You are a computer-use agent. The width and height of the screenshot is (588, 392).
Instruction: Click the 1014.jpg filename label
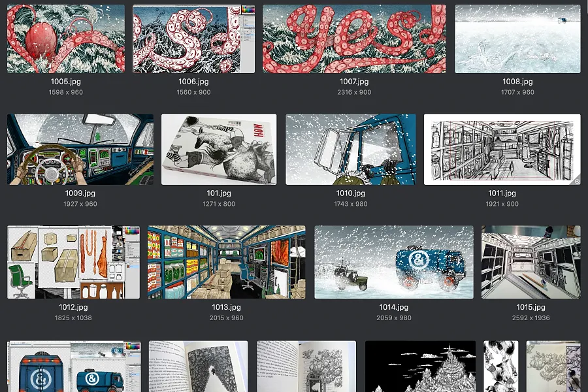click(394, 307)
